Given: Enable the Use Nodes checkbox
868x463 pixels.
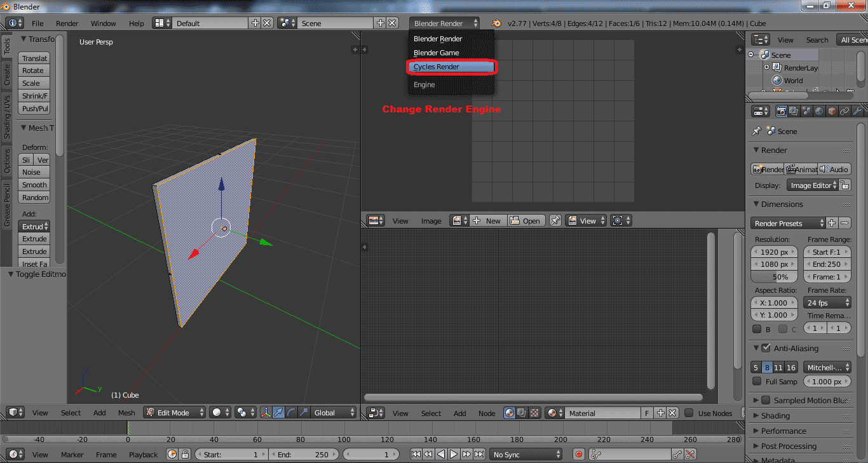Looking at the screenshot, I should (690, 413).
